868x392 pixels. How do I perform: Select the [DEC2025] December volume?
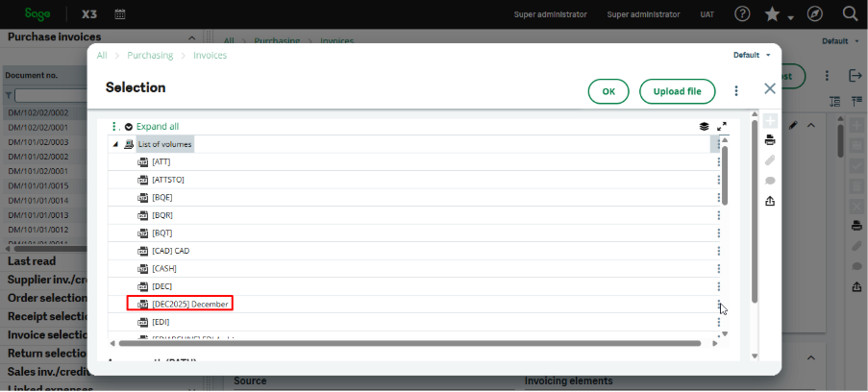[189, 304]
